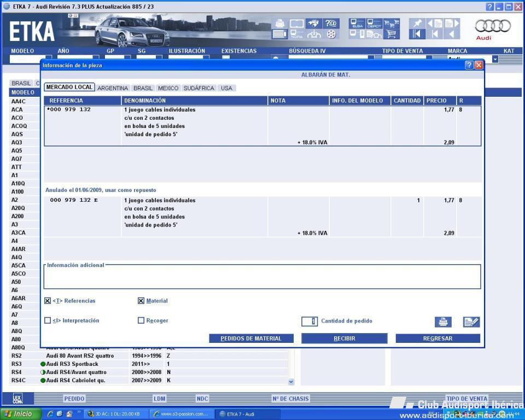Go to previous page document icon
The image size is (525, 420).
[x=435, y=24]
